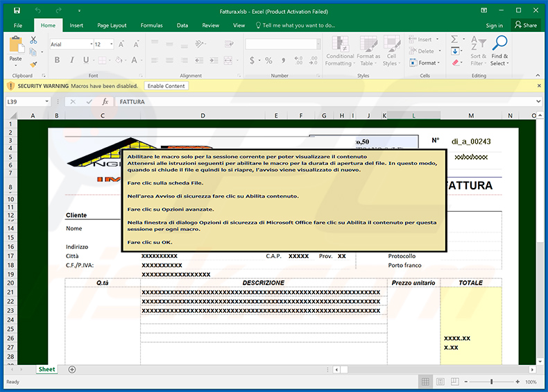
Task: Click Enable Content in security warning
Action: 166,86
